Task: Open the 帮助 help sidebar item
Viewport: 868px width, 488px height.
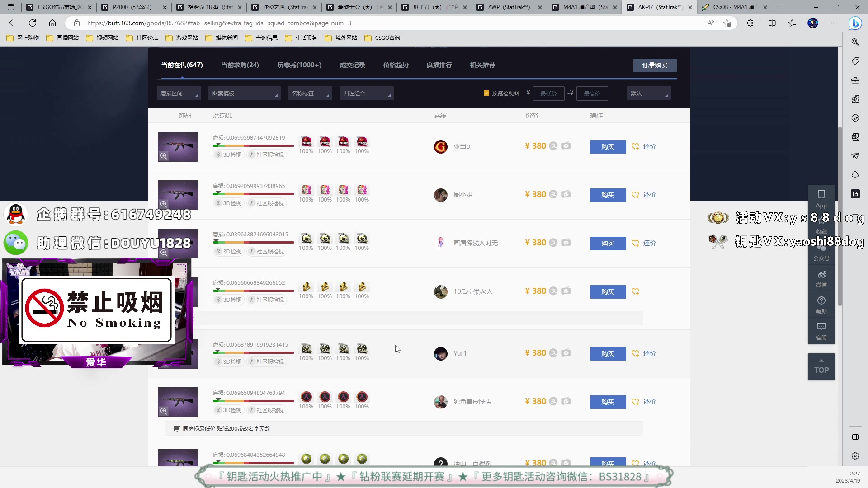Action: click(x=821, y=305)
